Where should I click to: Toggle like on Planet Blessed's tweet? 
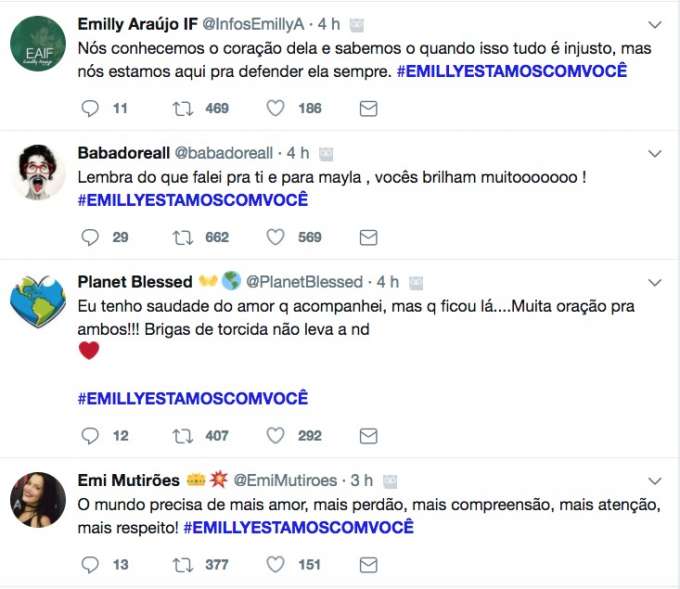[276, 436]
